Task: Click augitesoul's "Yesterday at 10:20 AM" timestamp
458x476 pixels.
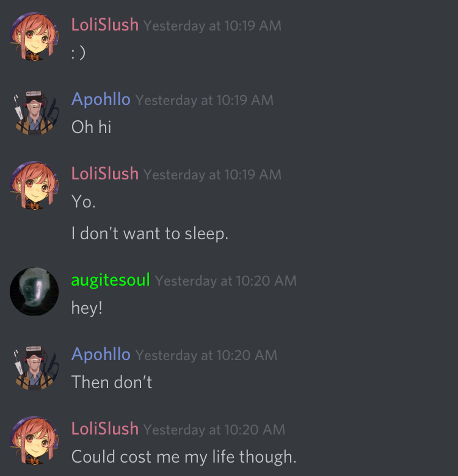Action: [226, 281]
